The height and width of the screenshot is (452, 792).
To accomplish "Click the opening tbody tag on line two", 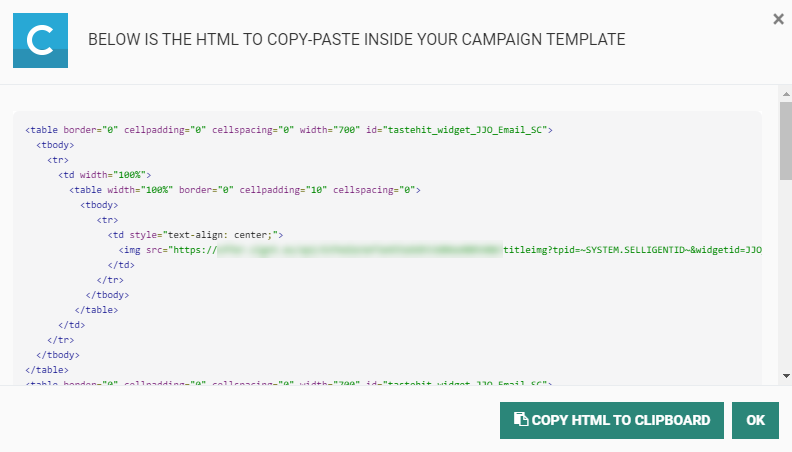I will coord(55,145).
